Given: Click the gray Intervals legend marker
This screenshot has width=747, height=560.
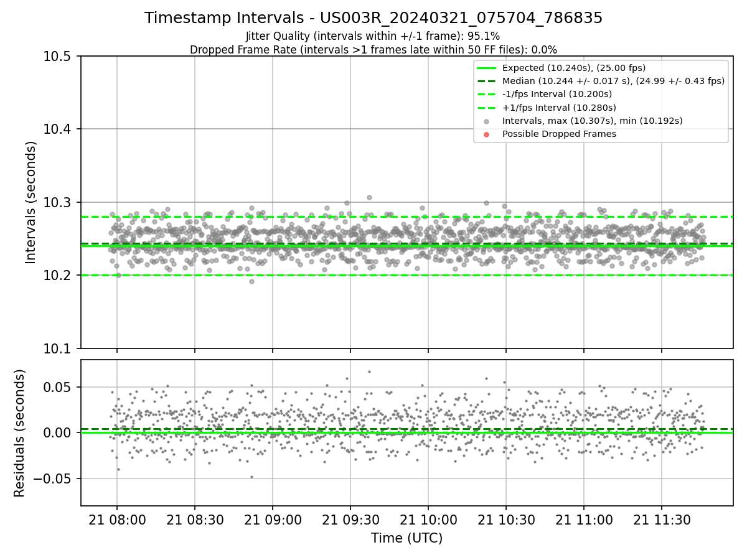Looking at the screenshot, I should (x=487, y=121).
